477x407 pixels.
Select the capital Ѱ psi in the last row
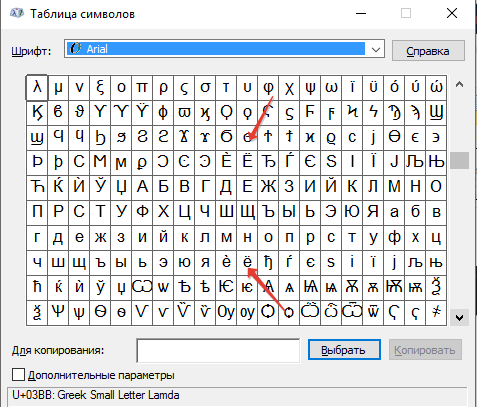tap(58, 313)
